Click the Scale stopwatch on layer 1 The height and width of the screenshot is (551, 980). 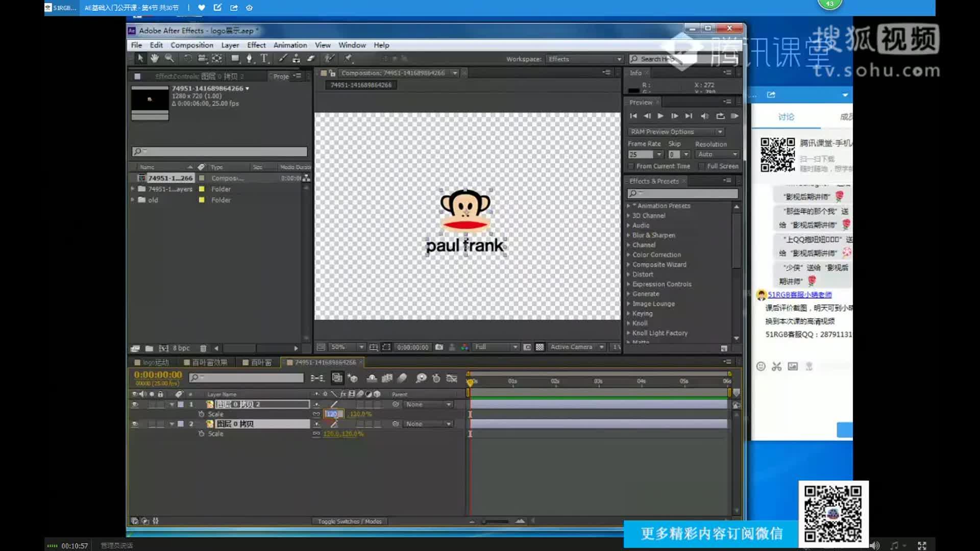pos(202,414)
